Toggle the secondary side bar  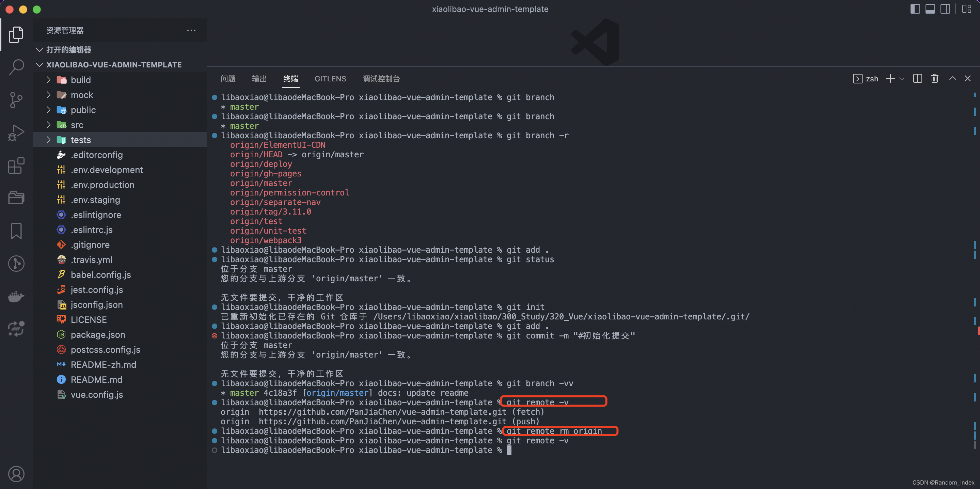[945, 9]
